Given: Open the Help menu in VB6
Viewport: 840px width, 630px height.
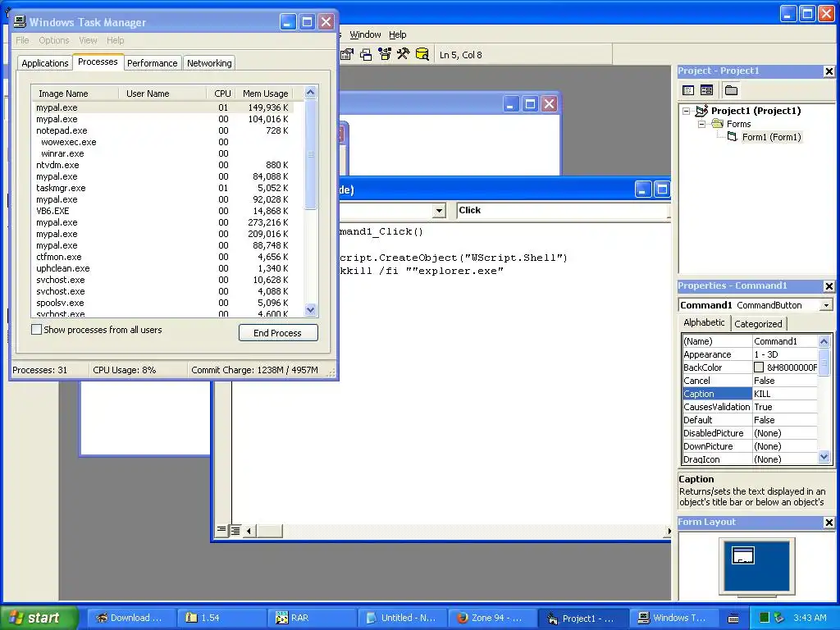Looking at the screenshot, I should tap(398, 34).
